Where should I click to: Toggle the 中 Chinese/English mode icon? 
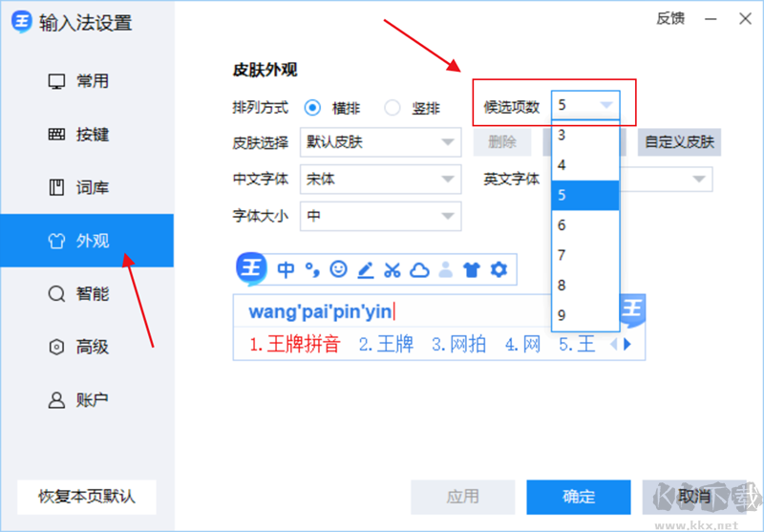coord(286,269)
